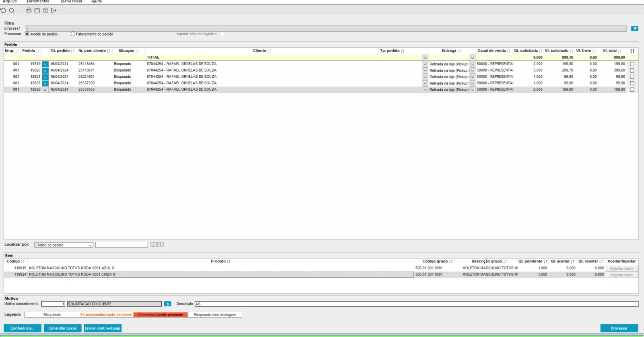Click the exit/logout toolbar icon
Screen dimensions: 644x337
point(54,10)
